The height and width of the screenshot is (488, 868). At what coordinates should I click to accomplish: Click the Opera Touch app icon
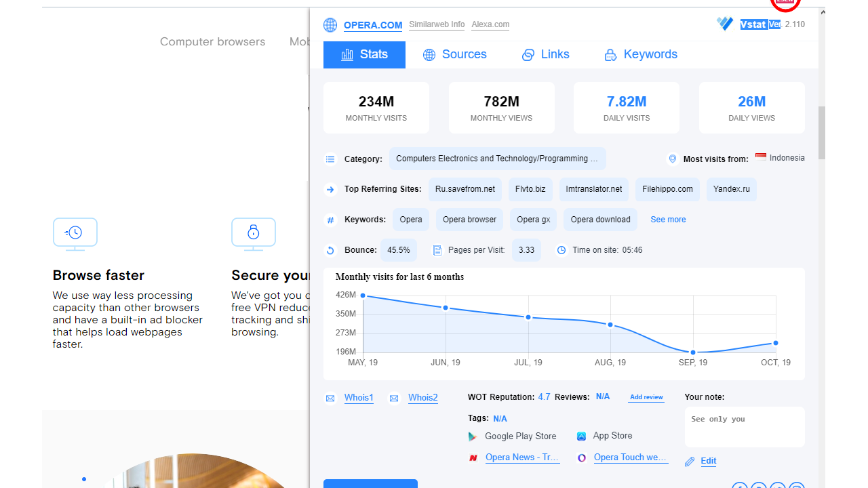pos(582,458)
